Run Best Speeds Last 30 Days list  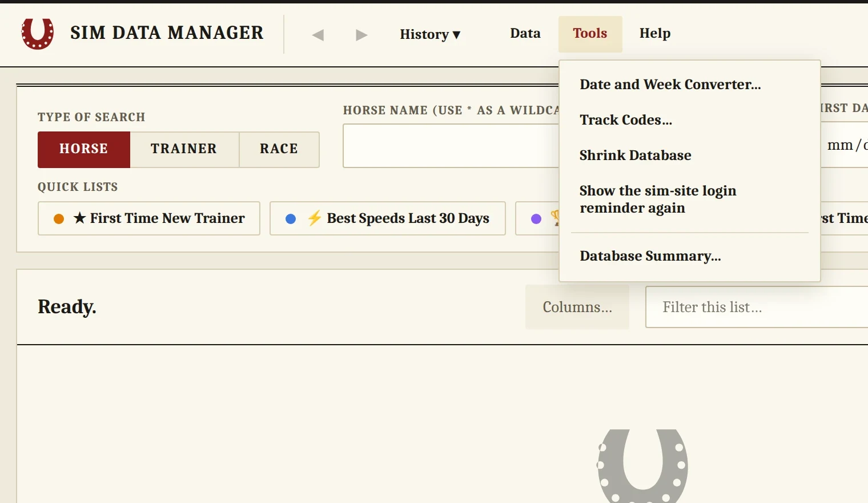[x=388, y=218]
